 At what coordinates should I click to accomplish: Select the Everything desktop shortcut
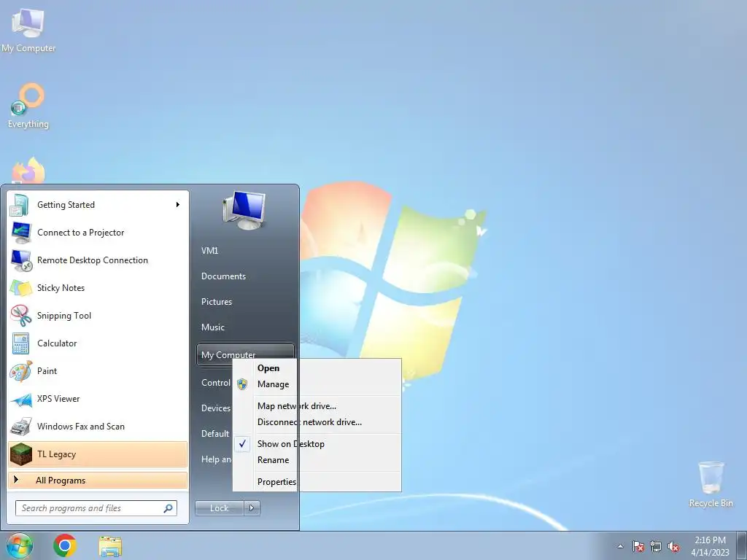(x=28, y=106)
